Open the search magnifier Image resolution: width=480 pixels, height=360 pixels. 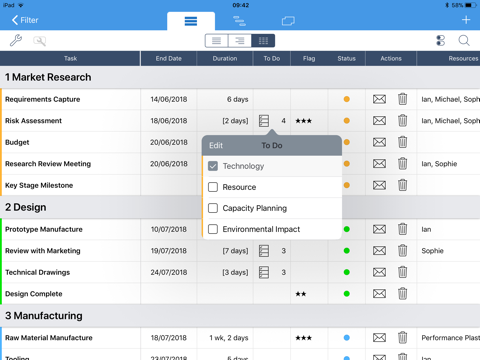click(x=464, y=41)
